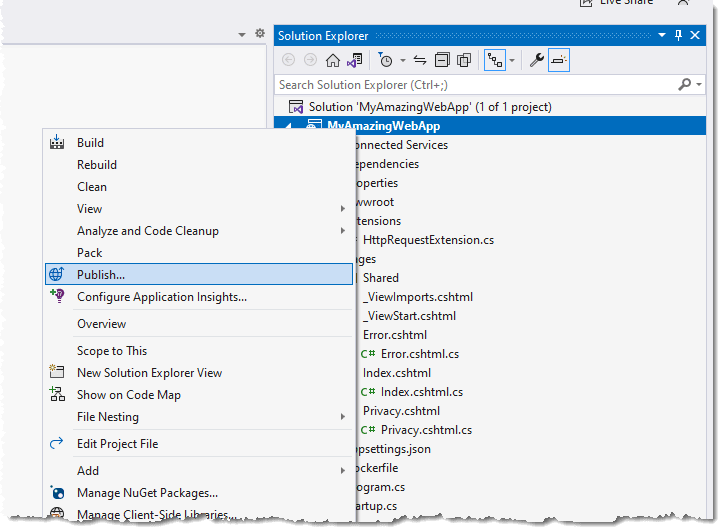This screenshot has width=723, height=532.
Task: Click the Home icon in Solution Explorer toolbar
Action: [x=332, y=60]
